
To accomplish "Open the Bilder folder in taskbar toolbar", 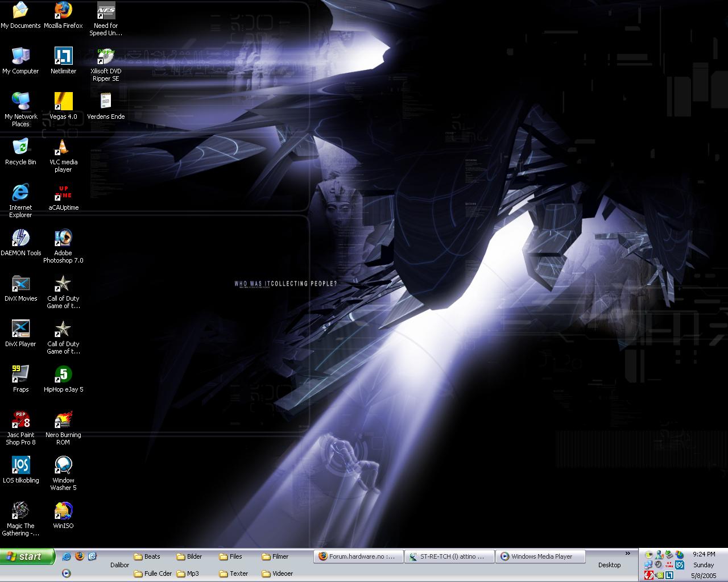I will coord(189,556).
